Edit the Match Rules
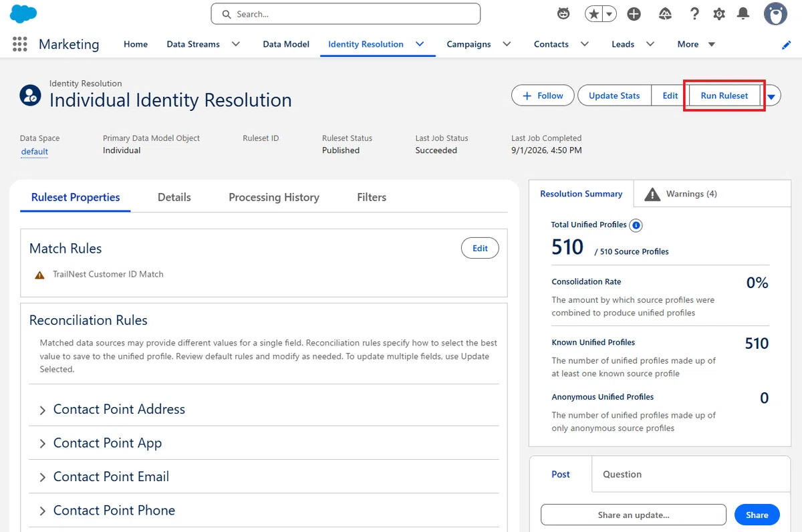The image size is (802, 532). point(480,249)
